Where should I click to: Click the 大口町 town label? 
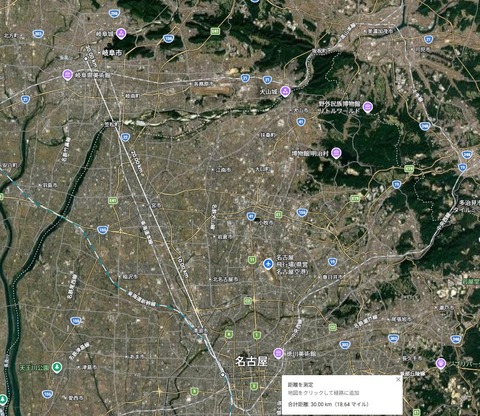[262, 169]
